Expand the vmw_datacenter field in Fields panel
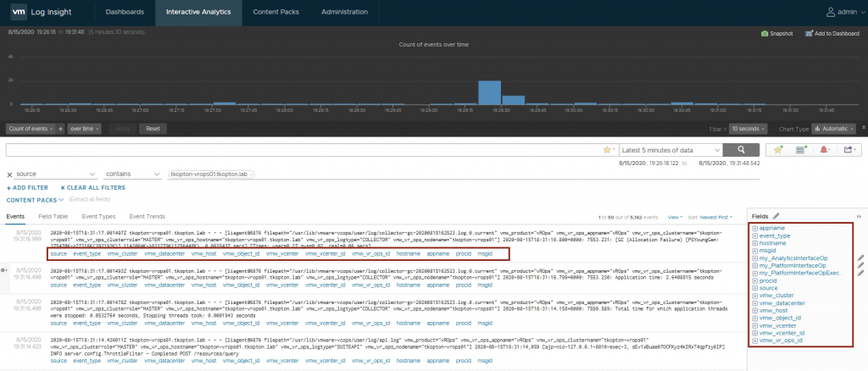 coord(755,303)
